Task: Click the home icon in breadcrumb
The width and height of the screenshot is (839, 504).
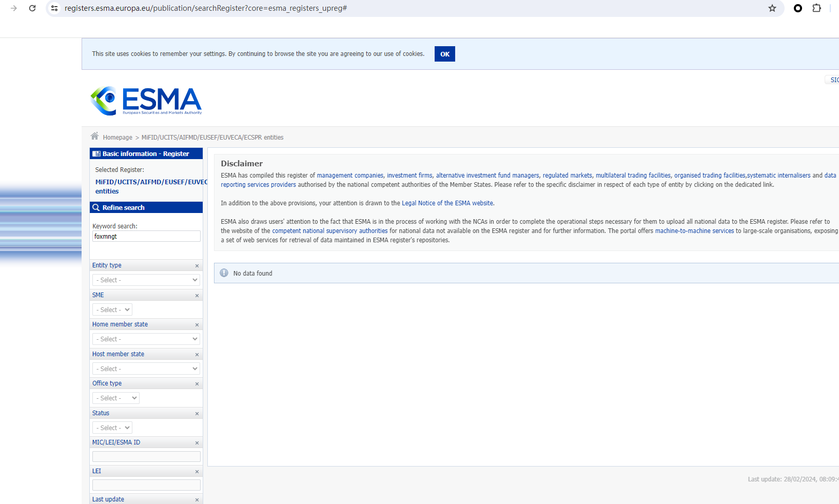Action: 94,137
